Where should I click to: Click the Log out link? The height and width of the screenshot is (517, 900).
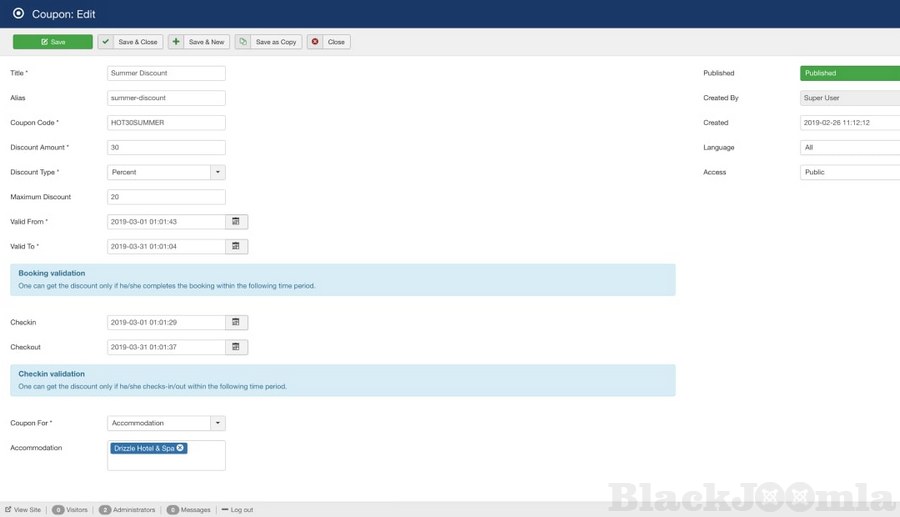pos(237,510)
